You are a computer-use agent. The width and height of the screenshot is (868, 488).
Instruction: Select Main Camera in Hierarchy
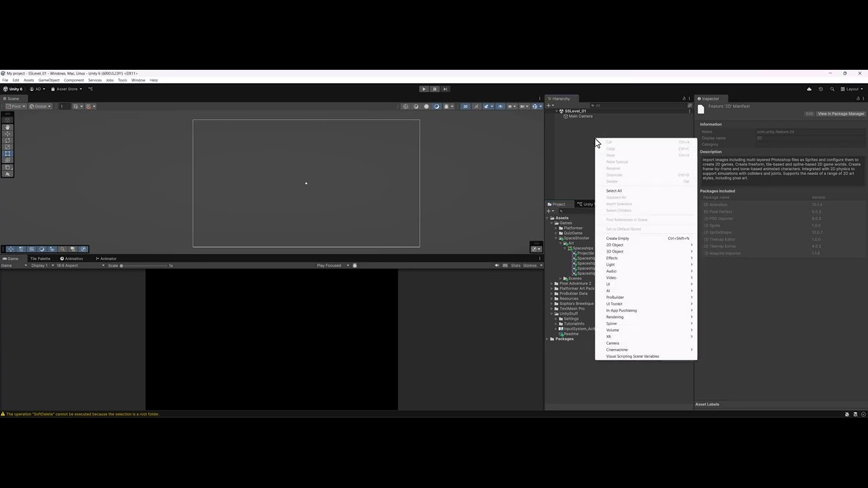580,116
